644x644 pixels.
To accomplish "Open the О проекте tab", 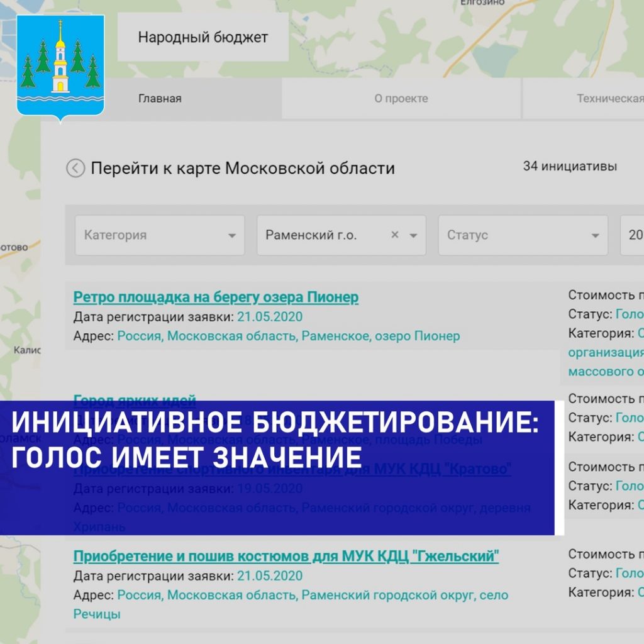I will (x=401, y=99).
